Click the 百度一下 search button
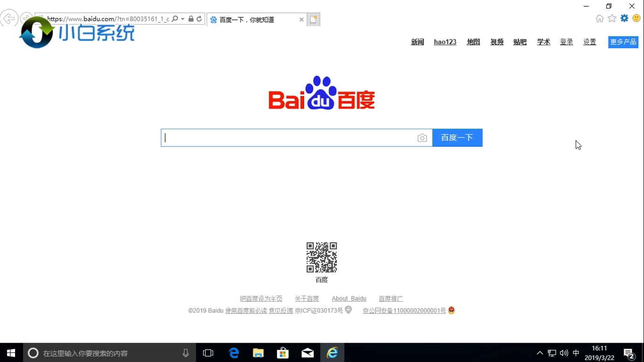This screenshot has width=644, height=362. tap(457, 138)
